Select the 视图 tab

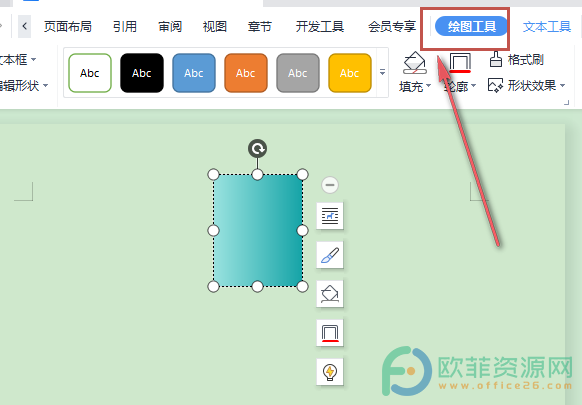pyautogui.click(x=215, y=26)
